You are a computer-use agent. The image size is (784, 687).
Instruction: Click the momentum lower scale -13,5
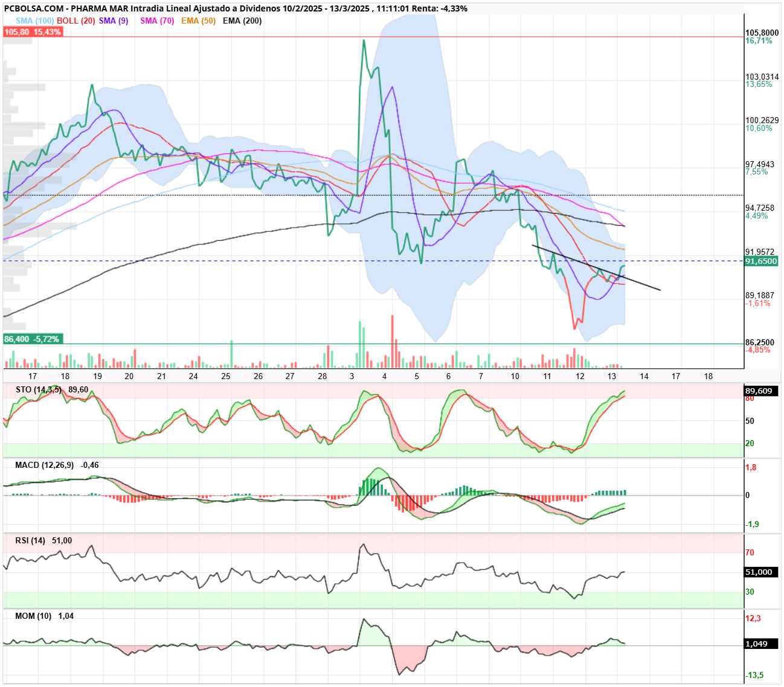[x=754, y=676]
